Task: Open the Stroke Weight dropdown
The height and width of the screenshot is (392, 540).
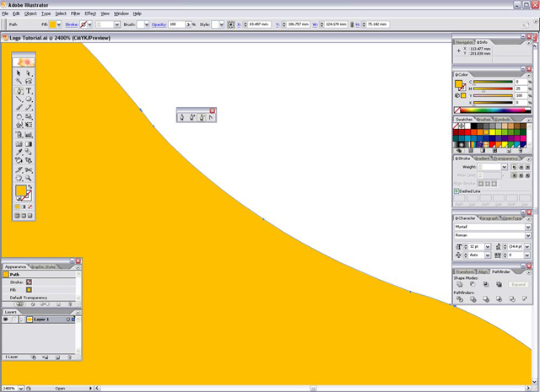Action: point(505,167)
